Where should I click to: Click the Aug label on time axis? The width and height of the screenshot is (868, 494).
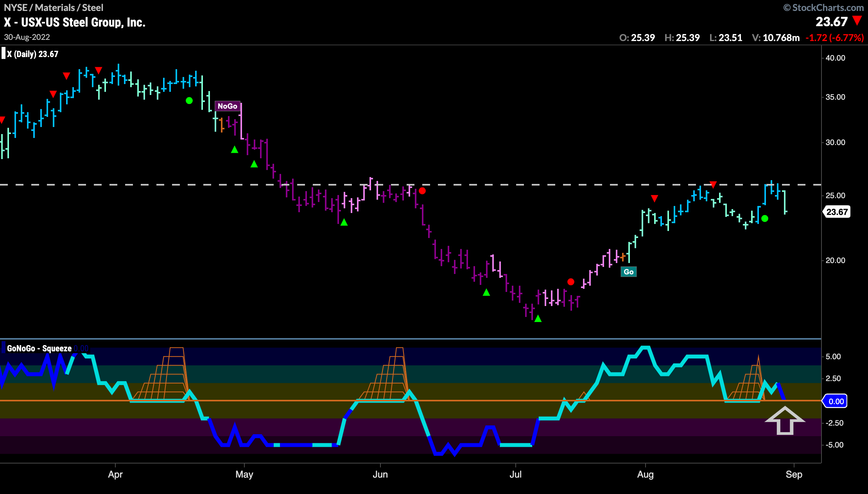[x=645, y=474]
